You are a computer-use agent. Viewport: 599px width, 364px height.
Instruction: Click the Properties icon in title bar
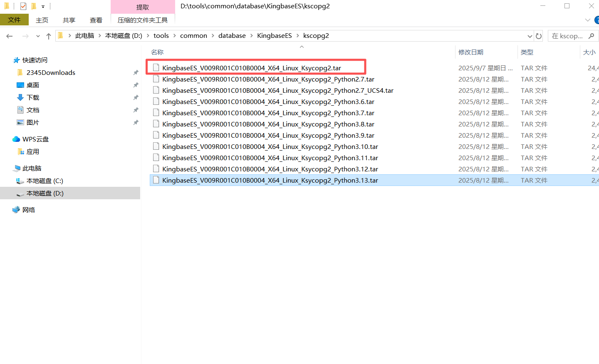23,6
